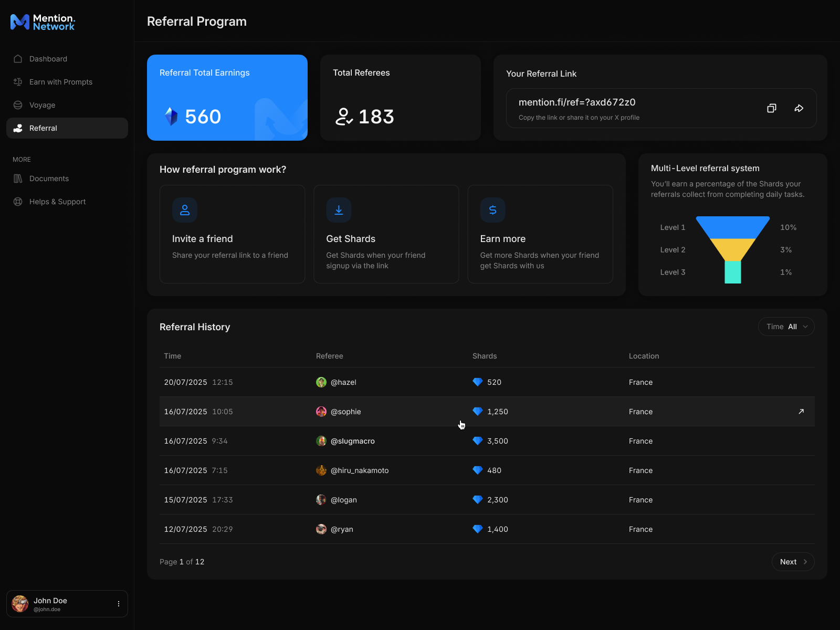The width and height of the screenshot is (840, 630).
Task: Open the Time All filter dropdown
Action: [x=786, y=327]
